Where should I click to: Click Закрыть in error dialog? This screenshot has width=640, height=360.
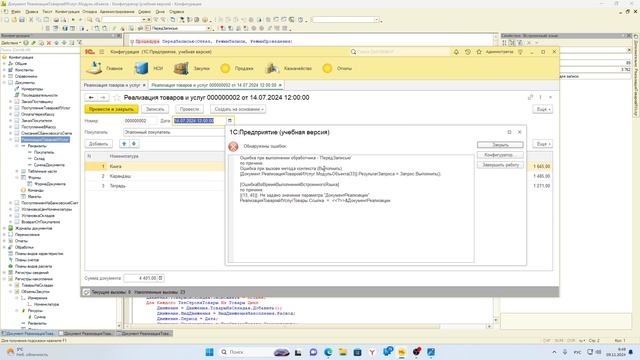pos(500,145)
